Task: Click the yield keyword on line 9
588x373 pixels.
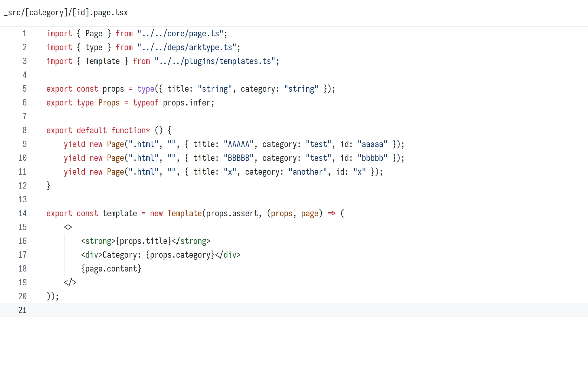Action: pos(75,144)
